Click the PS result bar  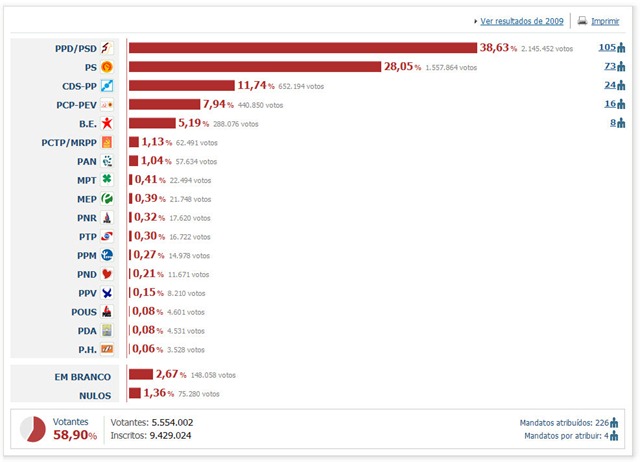pyautogui.click(x=255, y=67)
